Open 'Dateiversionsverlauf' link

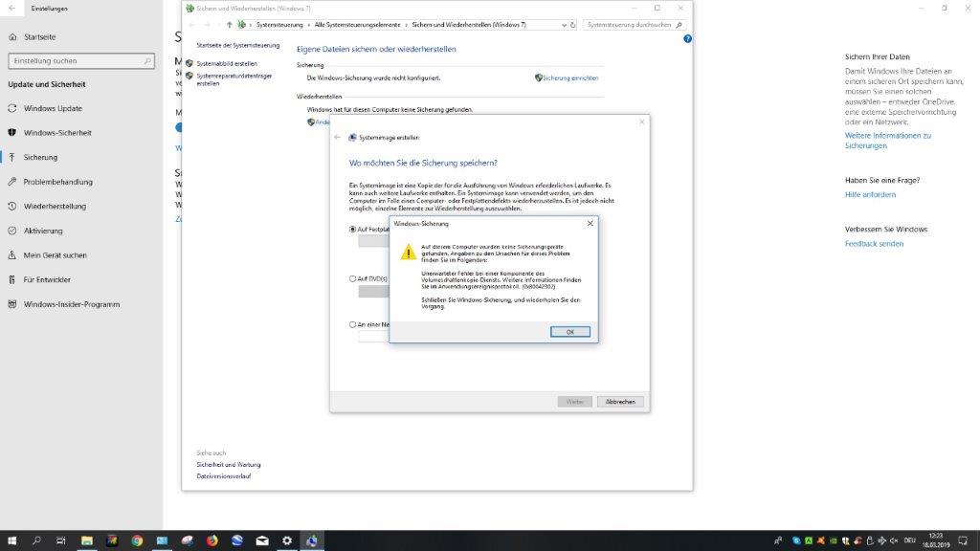click(224, 476)
